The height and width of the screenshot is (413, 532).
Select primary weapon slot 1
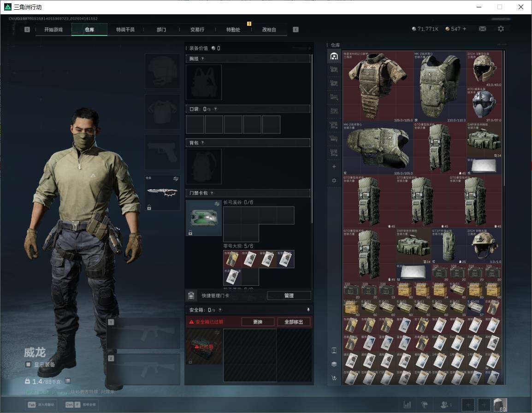[143, 333]
